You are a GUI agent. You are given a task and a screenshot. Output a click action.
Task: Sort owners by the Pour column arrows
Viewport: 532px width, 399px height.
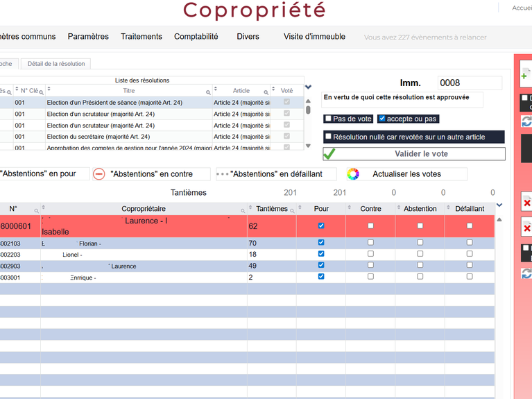tap(300, 207)
